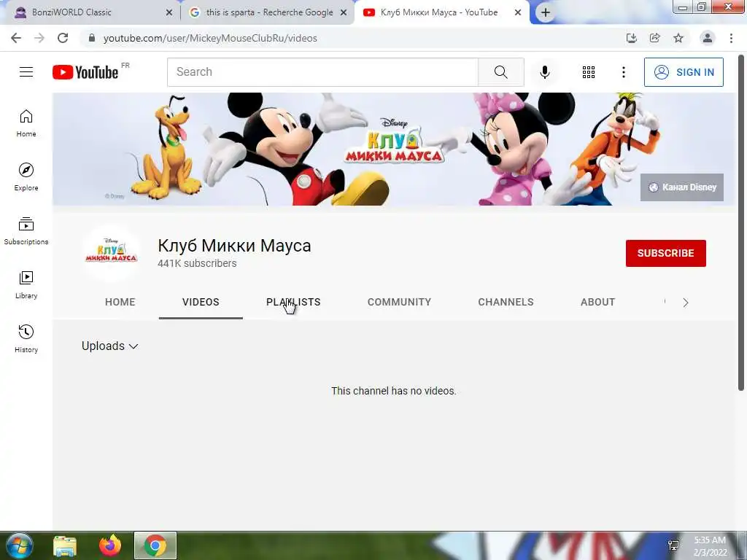Go back with browser back arrow
The width and height of the screenshot is (747, 560).
tap(16, 38)
